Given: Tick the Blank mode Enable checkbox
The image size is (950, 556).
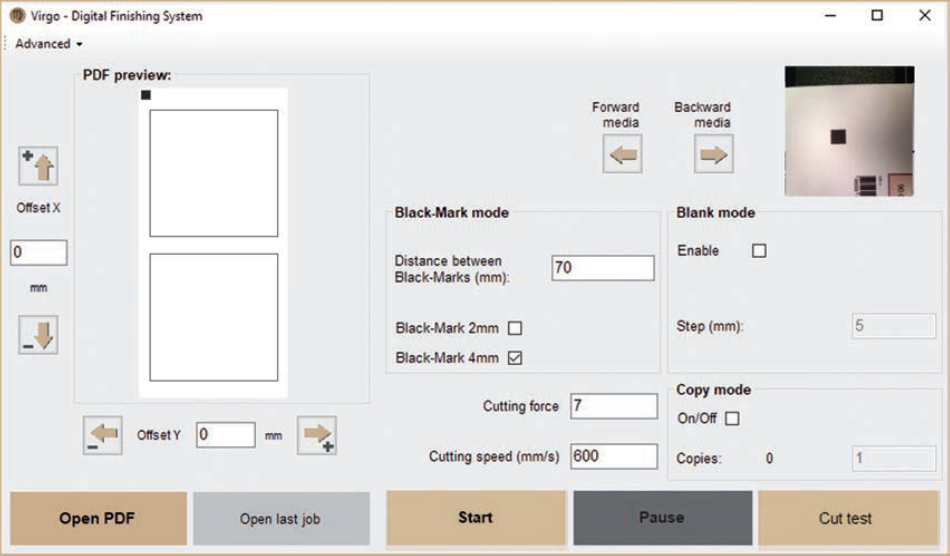Looking at the screenshot, I should [x=759, y=251].
